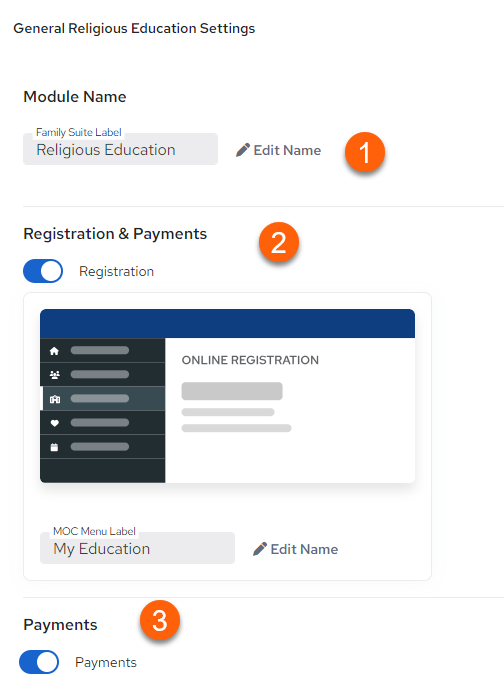
Task: Click the orange number 2 marker
Action: tap(279, 242)
